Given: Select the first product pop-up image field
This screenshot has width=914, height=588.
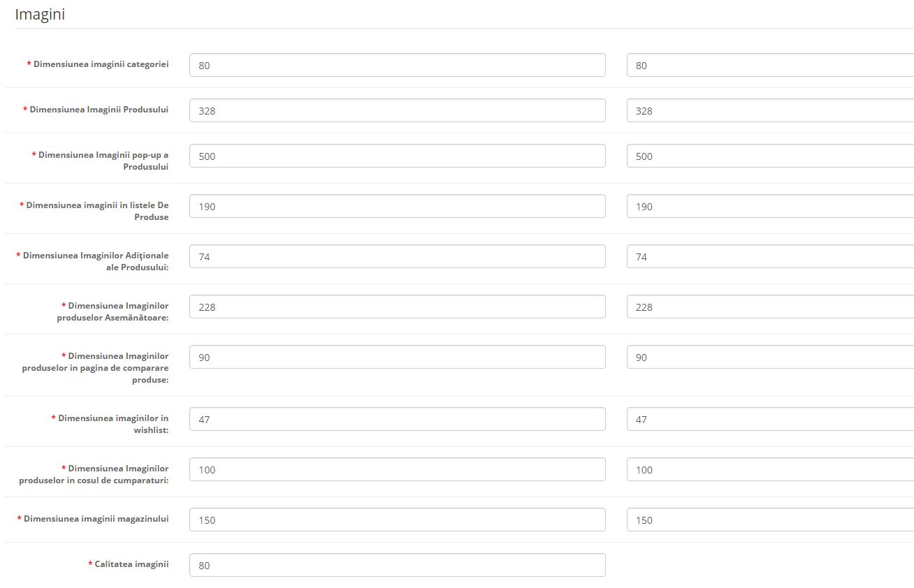Looking at the screenshot, I should [x=397, y=156].
